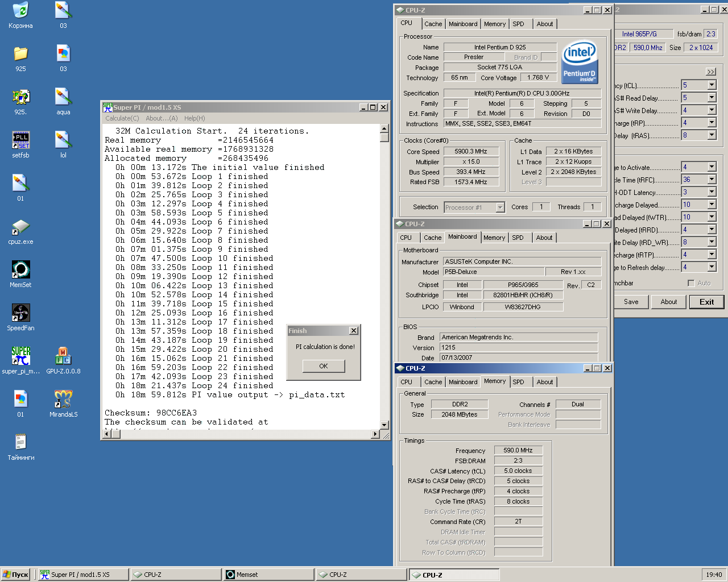
Task: Click the About button in MemSet
Action: click(x=669, y=302)
